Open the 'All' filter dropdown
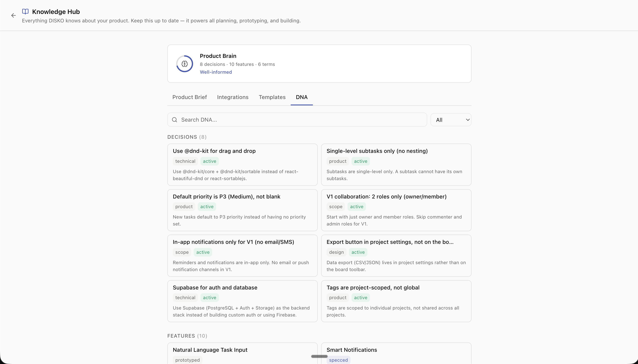 pos(451,120)
